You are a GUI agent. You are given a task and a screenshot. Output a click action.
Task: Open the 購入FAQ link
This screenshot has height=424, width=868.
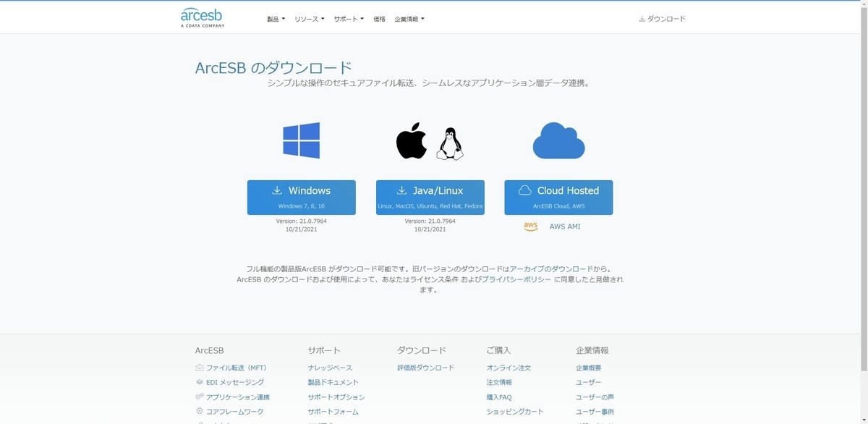(x=499, y=397)
